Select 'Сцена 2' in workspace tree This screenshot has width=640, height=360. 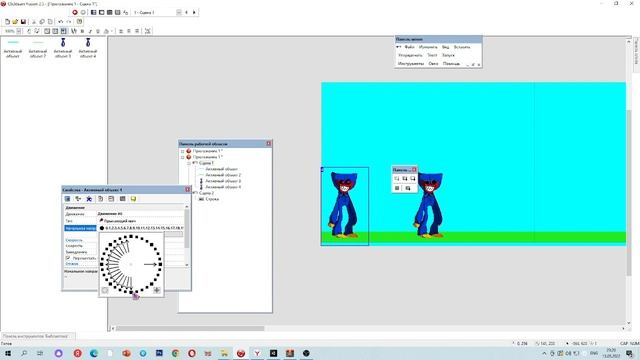[206, 193]
